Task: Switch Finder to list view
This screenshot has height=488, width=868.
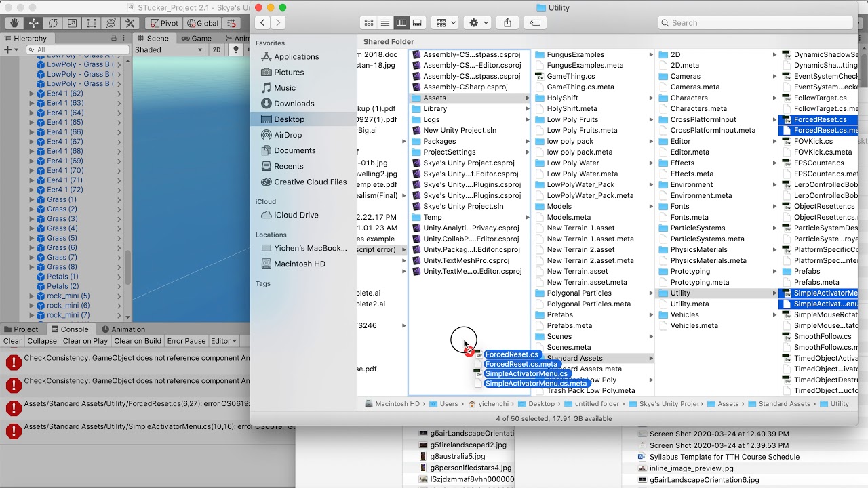Action: point(385,22)
